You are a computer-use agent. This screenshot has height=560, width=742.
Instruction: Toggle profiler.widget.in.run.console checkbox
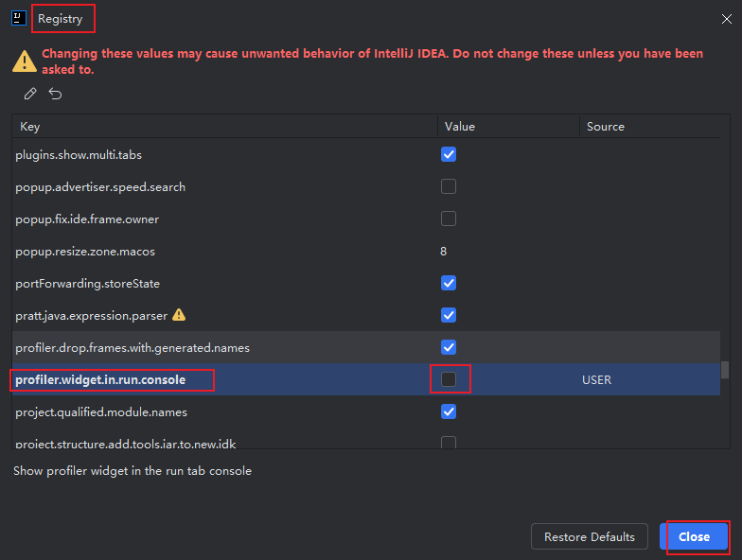[449, 379]
